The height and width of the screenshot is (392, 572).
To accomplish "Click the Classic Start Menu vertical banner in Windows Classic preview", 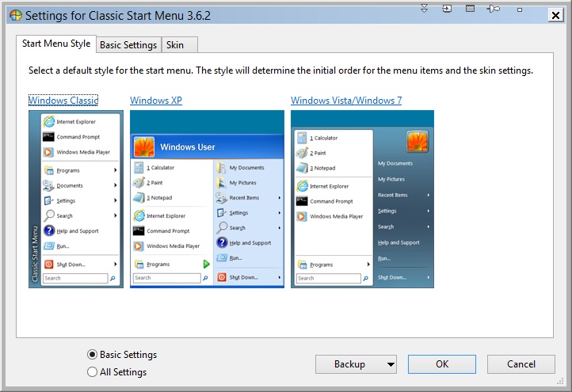I will (35, 253).
